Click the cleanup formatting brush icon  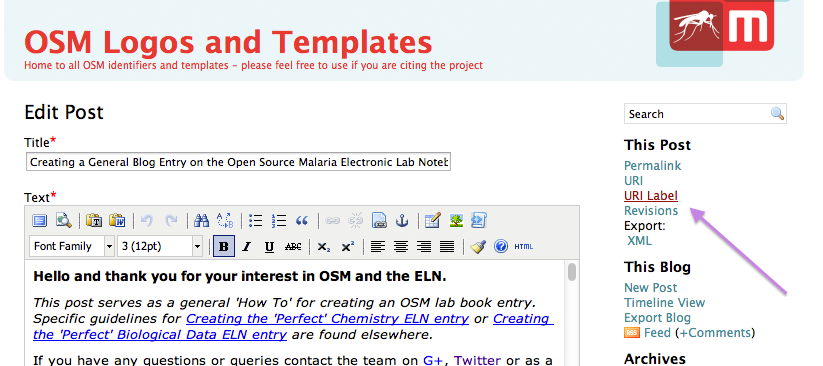(x=478, y=246)
